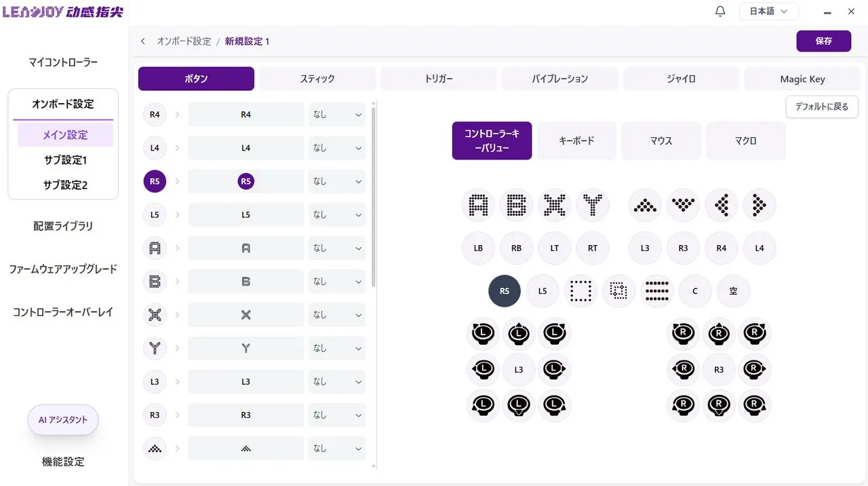Select the RT trigger key value
Viewport: 868px width, 486px height.
click(x=593, y=248)
